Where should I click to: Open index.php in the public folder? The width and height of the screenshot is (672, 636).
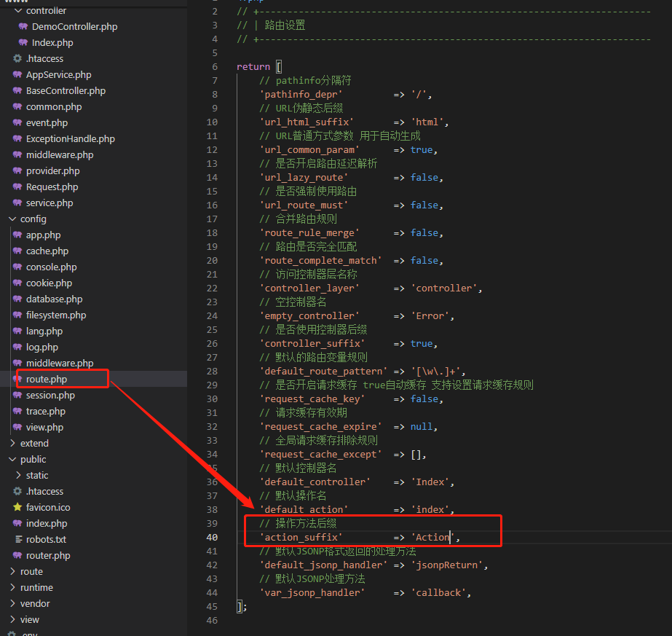click(x=47, y=523)
